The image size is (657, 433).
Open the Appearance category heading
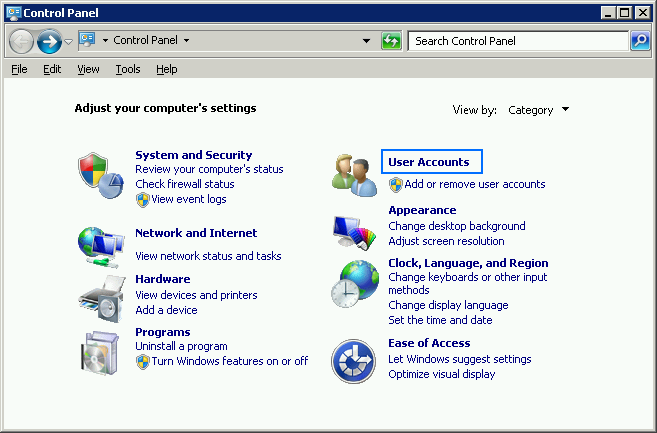[422, 210]
